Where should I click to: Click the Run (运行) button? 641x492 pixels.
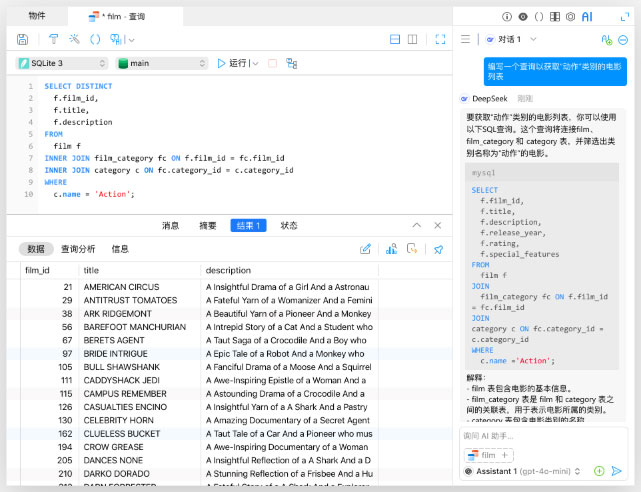click(x=232, y=63)
